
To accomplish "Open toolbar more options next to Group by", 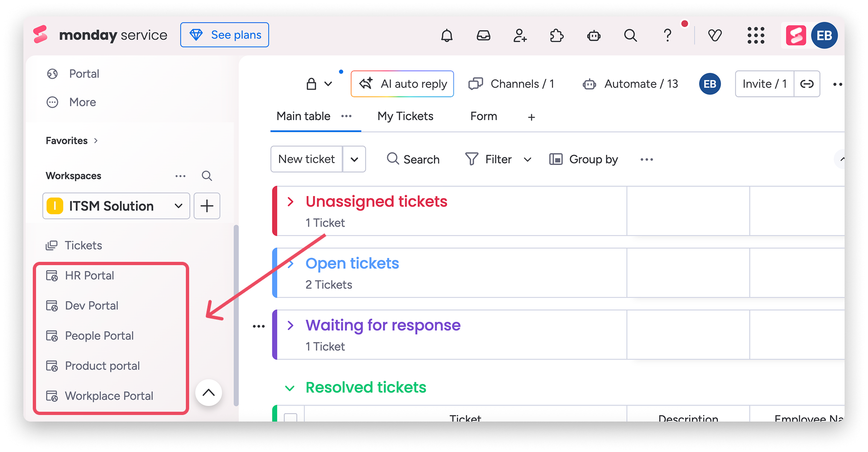I will point(647,159).
